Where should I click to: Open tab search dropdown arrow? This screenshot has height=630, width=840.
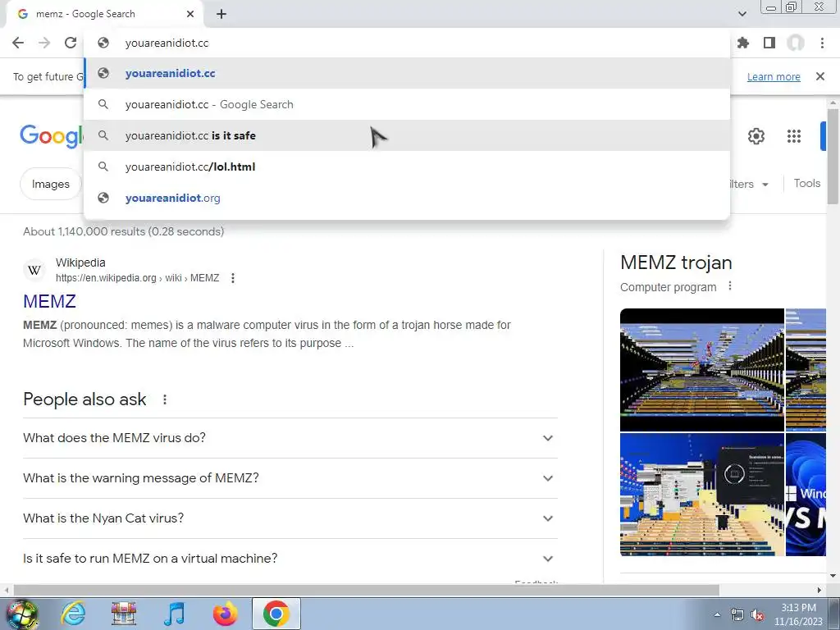742,14
